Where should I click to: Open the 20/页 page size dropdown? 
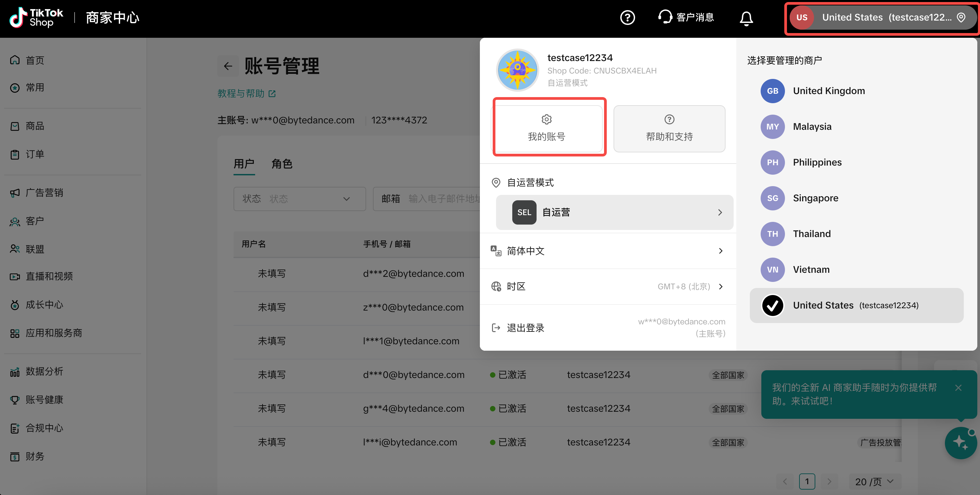[x=874, y=481]
